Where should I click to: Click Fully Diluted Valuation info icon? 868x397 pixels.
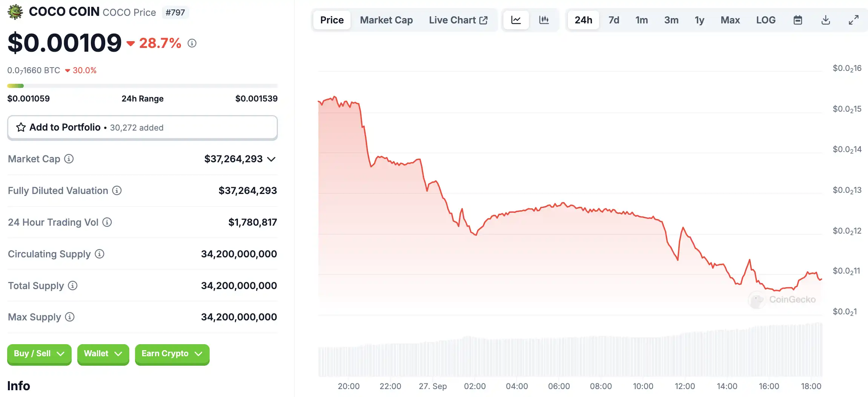pyautogui.click(x=117, y=191)
